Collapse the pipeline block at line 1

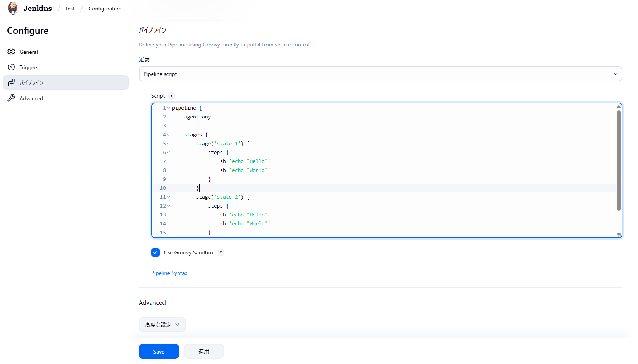coord(169,108)
